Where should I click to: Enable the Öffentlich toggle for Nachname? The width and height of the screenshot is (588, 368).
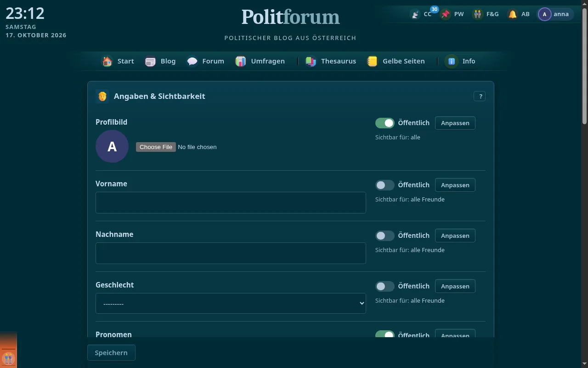point(385,236)
